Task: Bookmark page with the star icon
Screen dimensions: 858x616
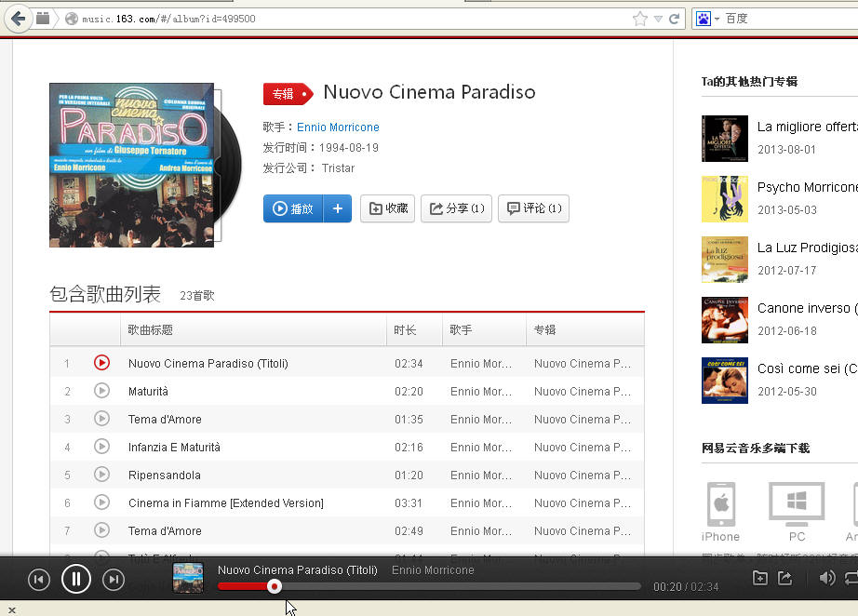Action: (x=639, y=20)
